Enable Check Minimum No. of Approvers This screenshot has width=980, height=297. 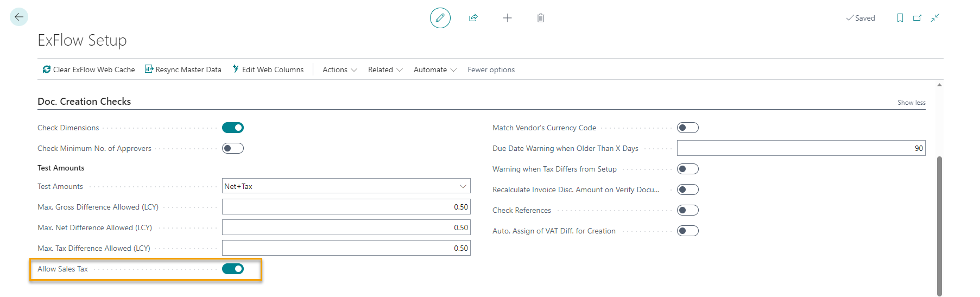(233, 148)
